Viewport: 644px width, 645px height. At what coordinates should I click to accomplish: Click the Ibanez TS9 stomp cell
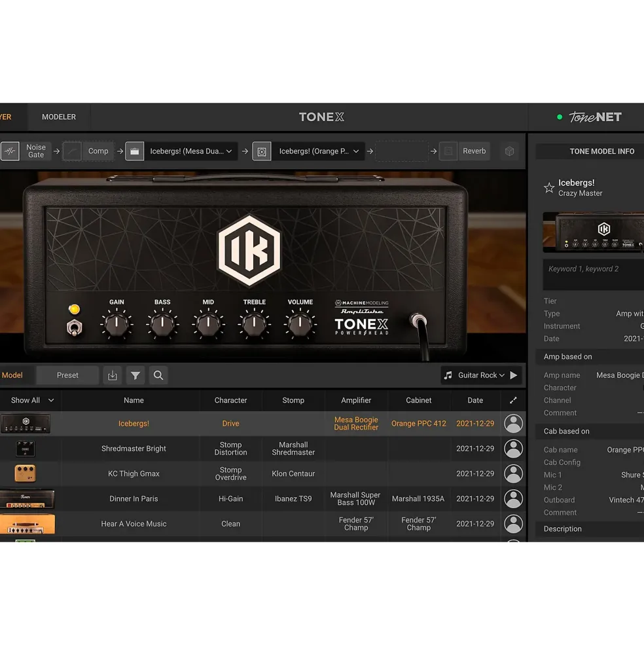click(293, 498)
